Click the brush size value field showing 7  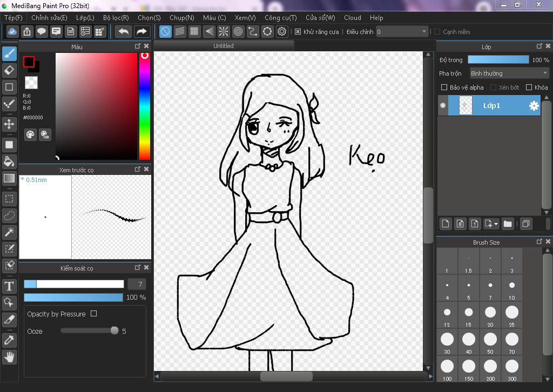(x=137, y=284)
